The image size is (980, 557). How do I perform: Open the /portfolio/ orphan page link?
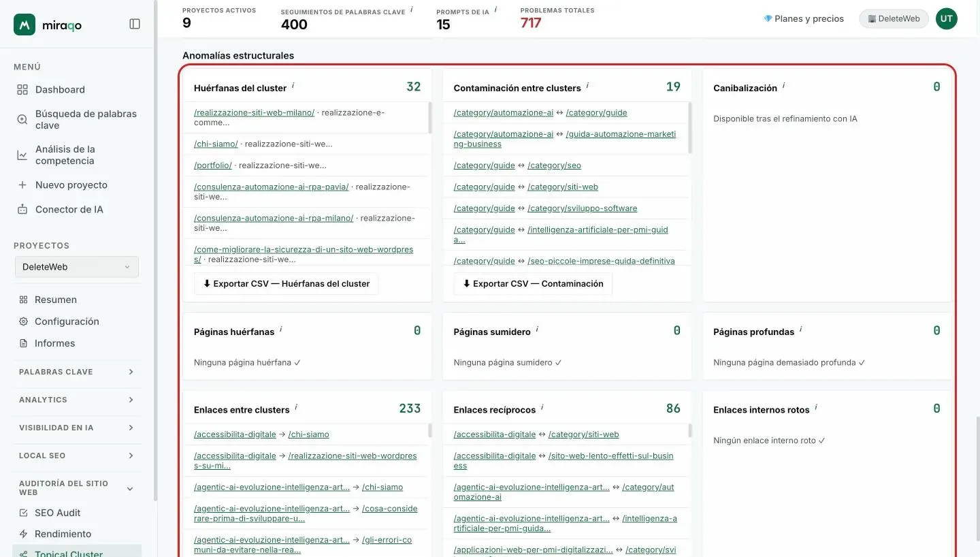(x=213, y=165)
